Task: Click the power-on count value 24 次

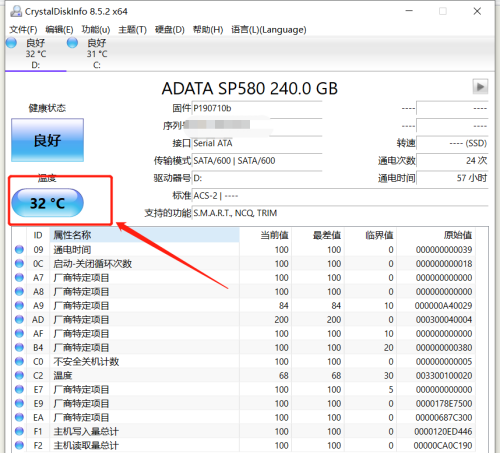Action: tap(452, 161)
